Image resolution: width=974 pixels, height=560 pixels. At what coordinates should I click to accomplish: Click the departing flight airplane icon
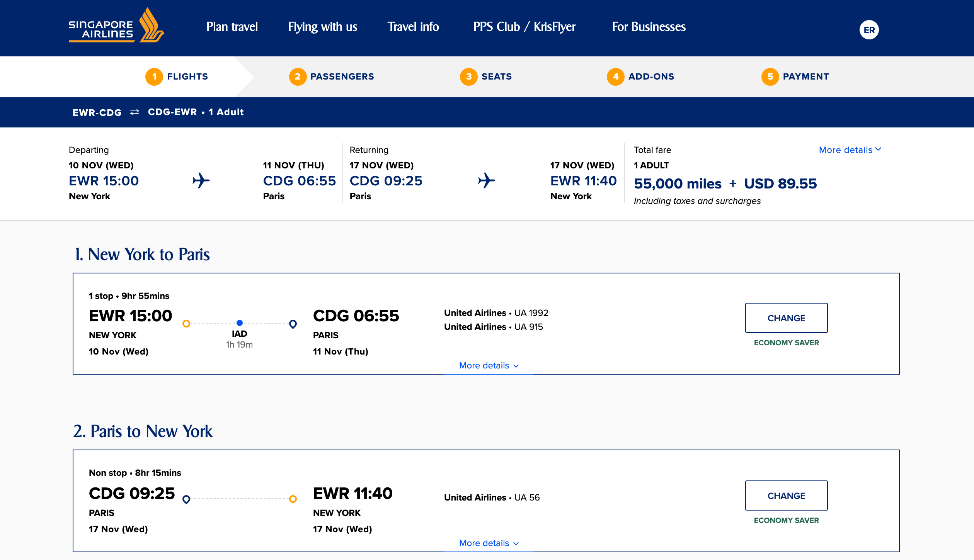click(x=201, y=180)
